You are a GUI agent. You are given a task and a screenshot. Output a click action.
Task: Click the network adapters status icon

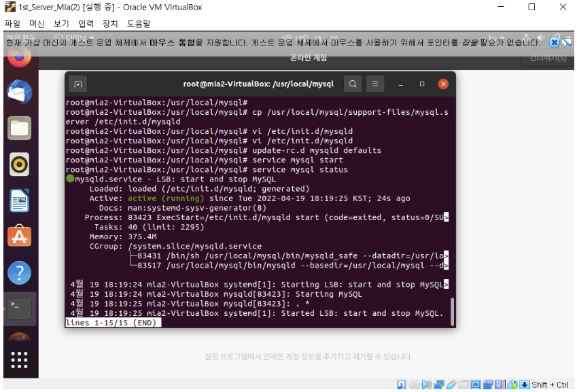[x=439, y=385]
